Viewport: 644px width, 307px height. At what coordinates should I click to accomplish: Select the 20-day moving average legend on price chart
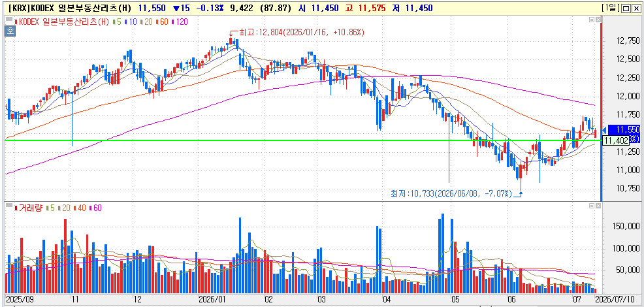[x=146, y=22]
